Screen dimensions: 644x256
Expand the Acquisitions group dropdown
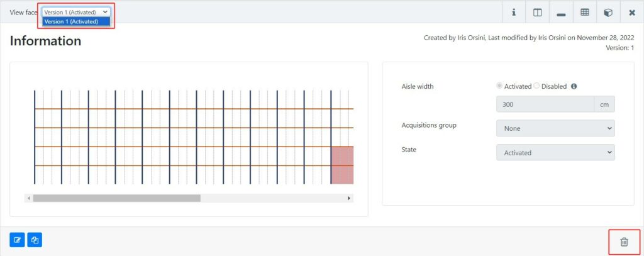(555, 128)
